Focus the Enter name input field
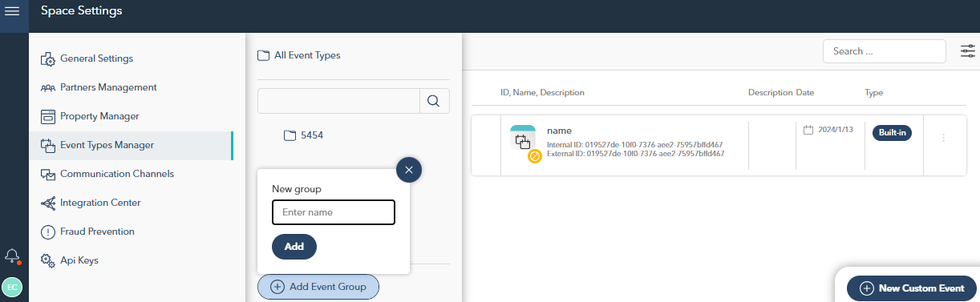 (x=334, y=212)
